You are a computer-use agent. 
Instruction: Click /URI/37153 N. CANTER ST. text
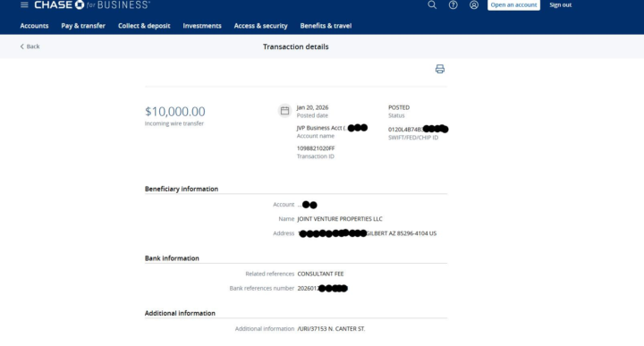click(x=331, y=329)
